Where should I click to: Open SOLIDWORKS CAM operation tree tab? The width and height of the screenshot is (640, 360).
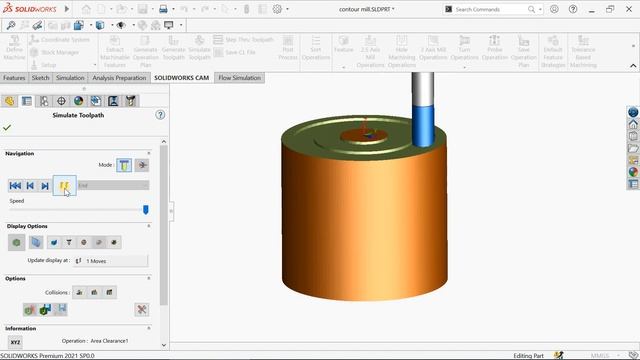point(113,101)
